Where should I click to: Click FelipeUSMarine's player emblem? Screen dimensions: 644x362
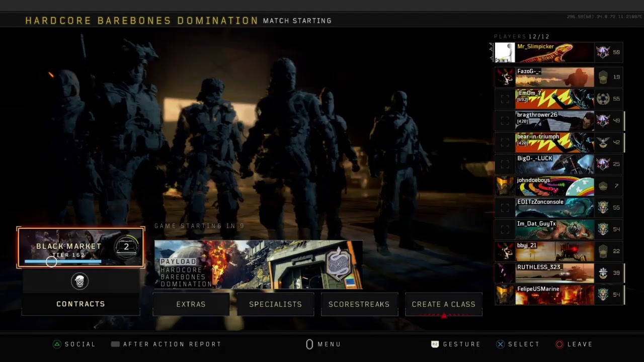coord(505,295)
